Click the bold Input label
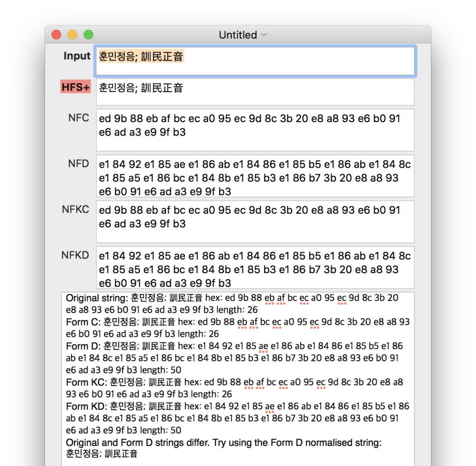476x466 pixels. (77, 56)
